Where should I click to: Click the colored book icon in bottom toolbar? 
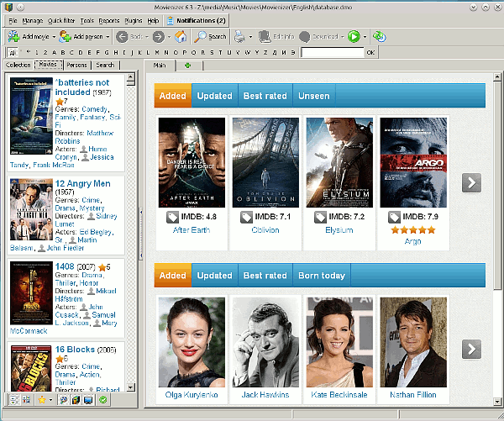(x=76, y=400)
